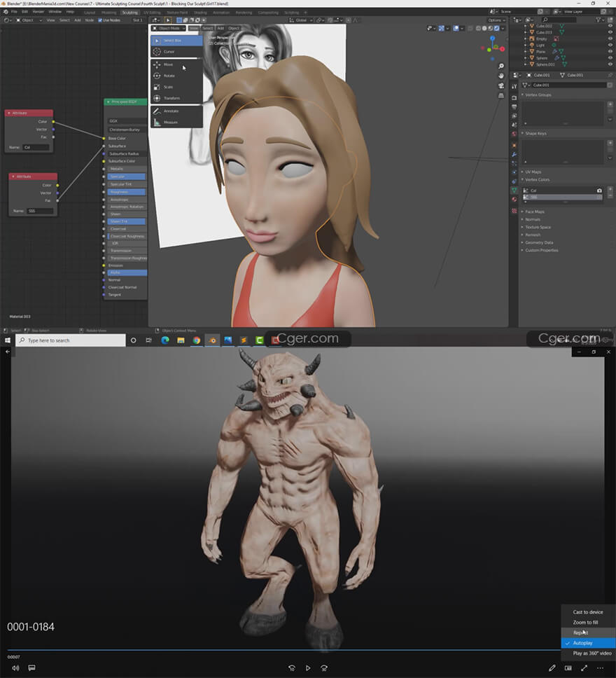616x678 pixels.
Task: Select Cast to device menu entry
Action: coord(588,612)
